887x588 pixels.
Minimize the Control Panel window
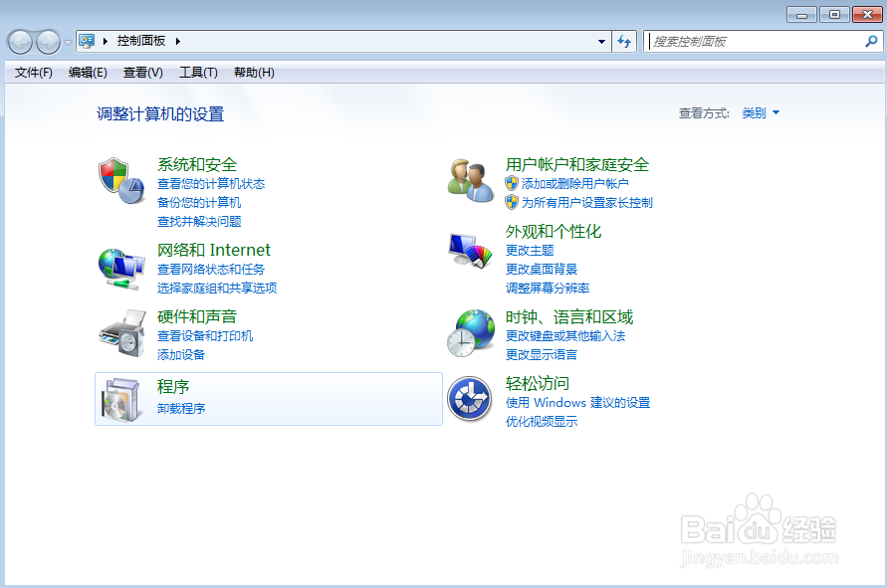[801, 15]
